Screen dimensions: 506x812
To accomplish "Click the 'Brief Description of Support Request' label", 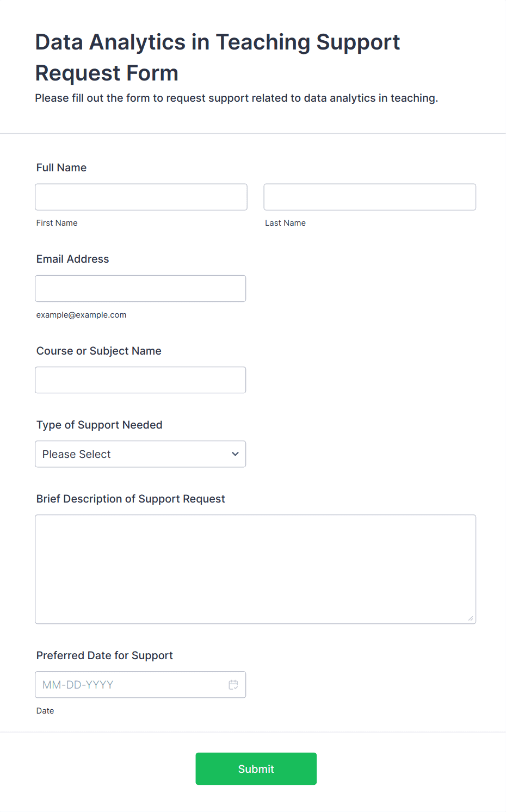I will coord(131,499).
